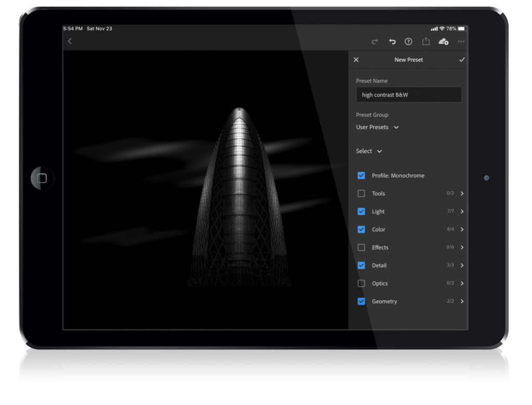532x405 pixels.
Task: Expand the Detail settings chevron
Action: tap(462, 265)
